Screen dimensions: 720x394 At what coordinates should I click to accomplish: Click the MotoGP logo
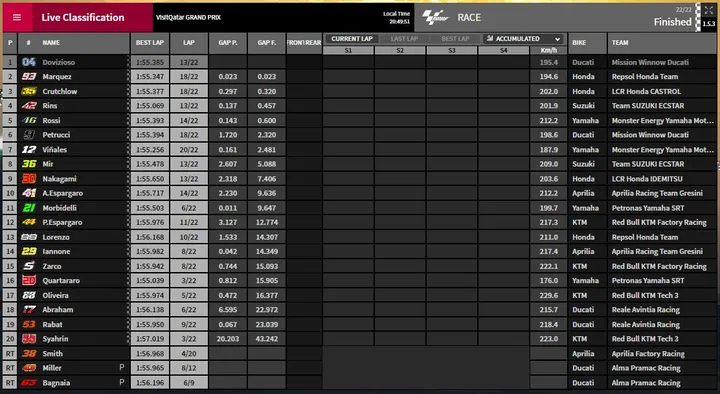click(435, 17)
